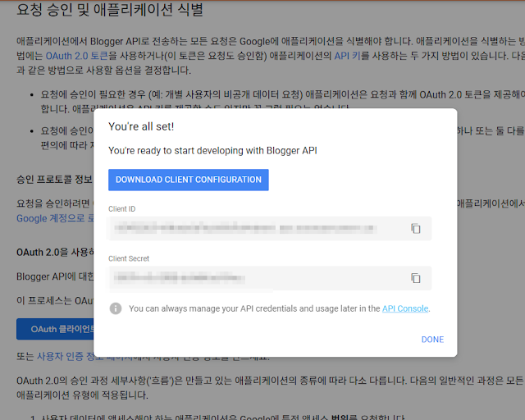Open the API Console link
The width and height of the screenshot is (525, 420).
tap(405, 308)
